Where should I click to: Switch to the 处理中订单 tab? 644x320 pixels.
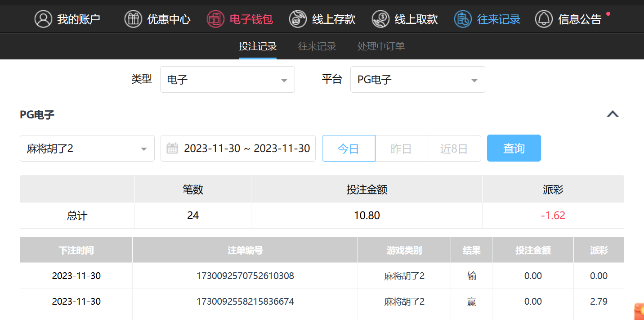click(x=381, y=46)
